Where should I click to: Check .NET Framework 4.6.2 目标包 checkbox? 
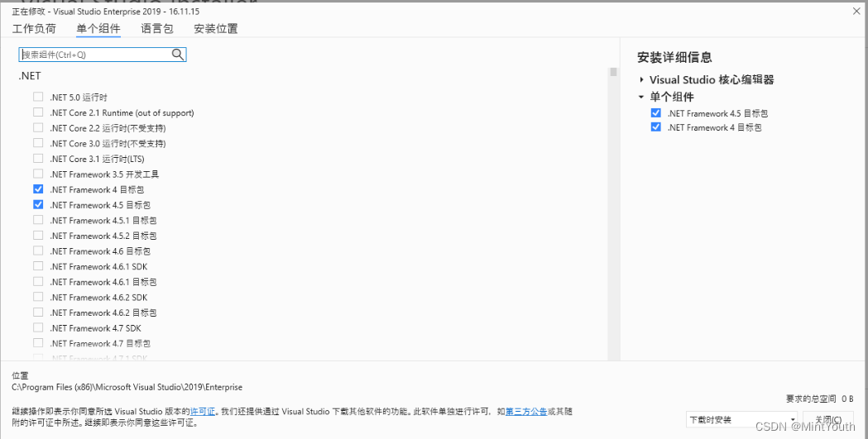click(x=38, y=313)
